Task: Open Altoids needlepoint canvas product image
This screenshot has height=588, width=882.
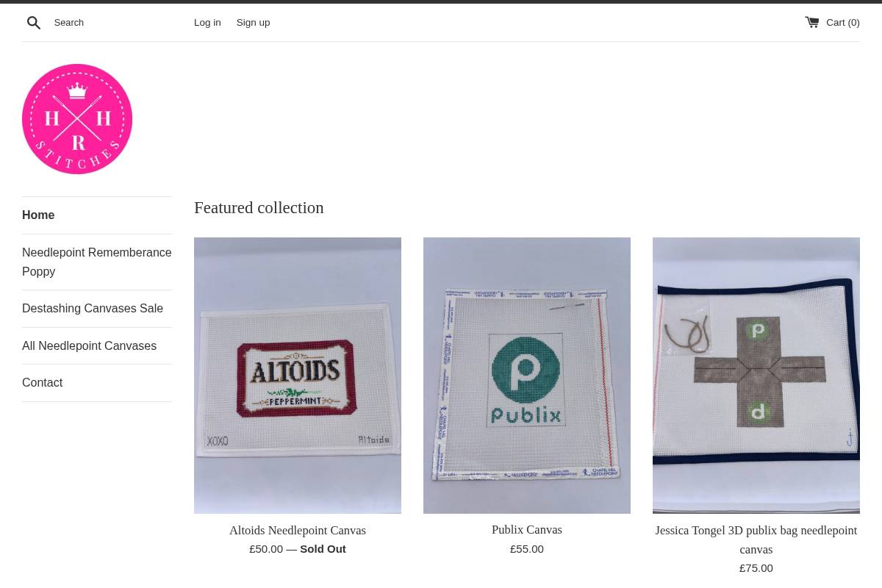Action: pos(298,376)
